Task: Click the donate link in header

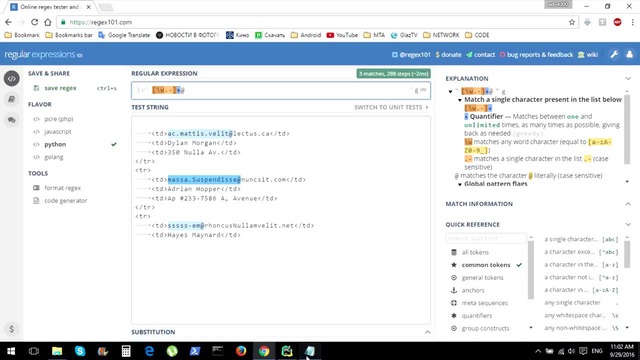Action: [448, 54]
